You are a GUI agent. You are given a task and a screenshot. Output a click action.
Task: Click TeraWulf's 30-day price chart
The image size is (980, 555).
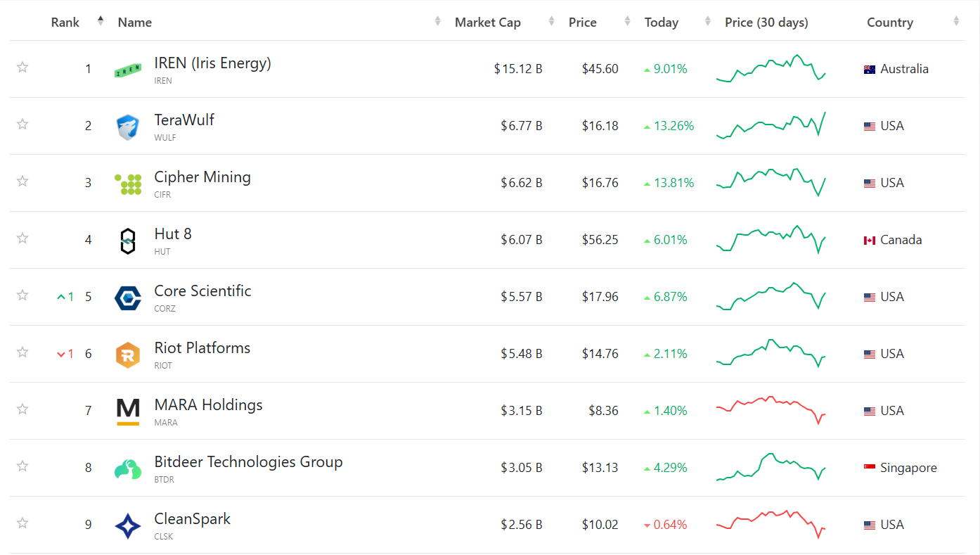(771, 125)
